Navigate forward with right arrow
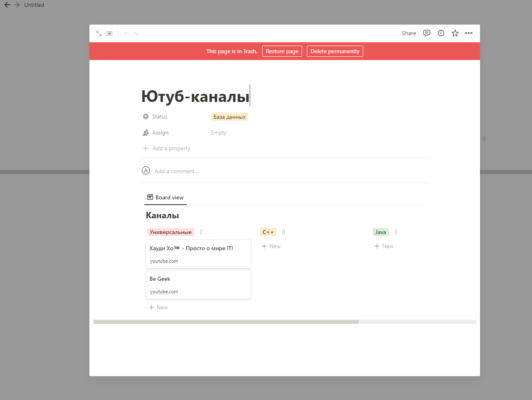Screen dimensions: 532x400 point(17,5)
